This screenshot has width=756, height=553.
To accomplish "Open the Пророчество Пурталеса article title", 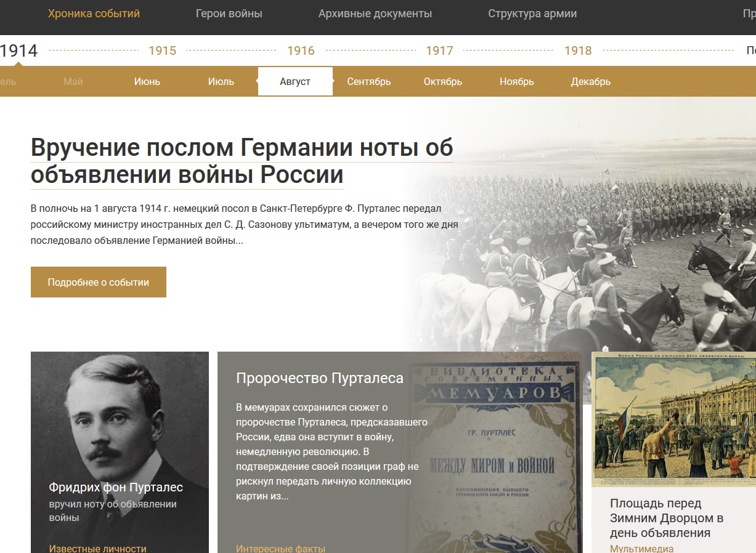I will click(x=320, y=377).
